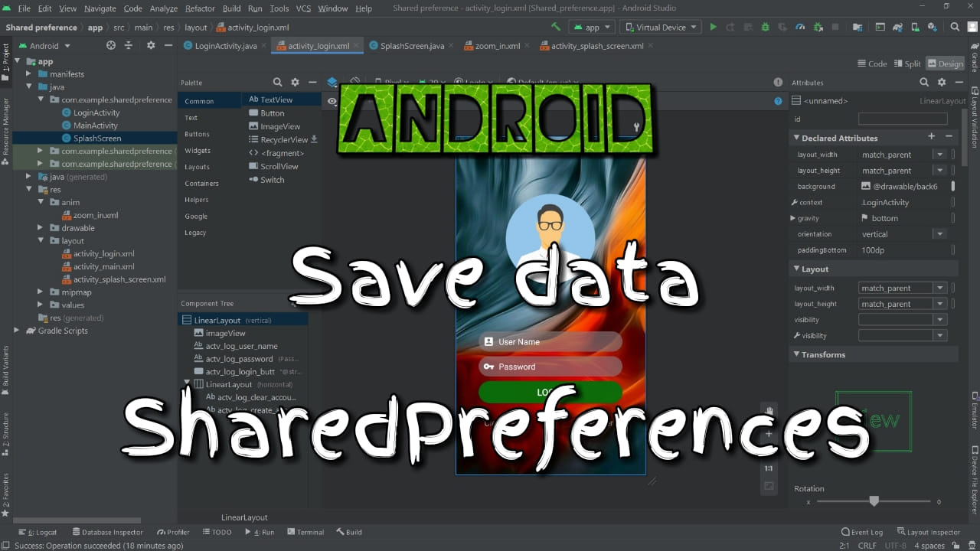Open the Virtual Device selector dropdown

click(x=661, y=27)
